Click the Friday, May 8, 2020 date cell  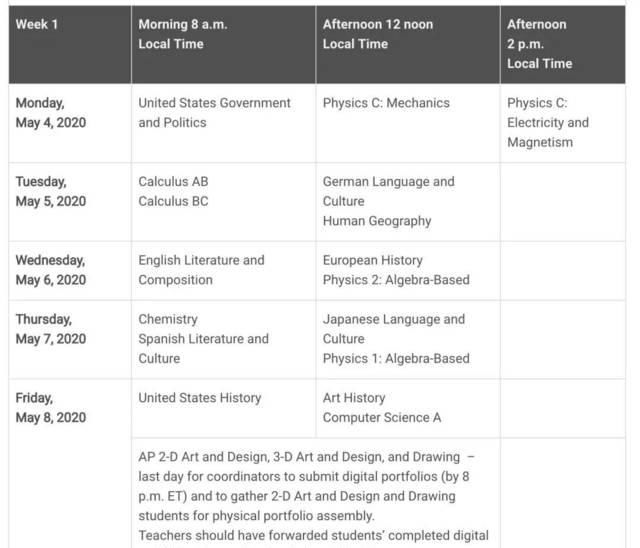[x=50, y=407]
